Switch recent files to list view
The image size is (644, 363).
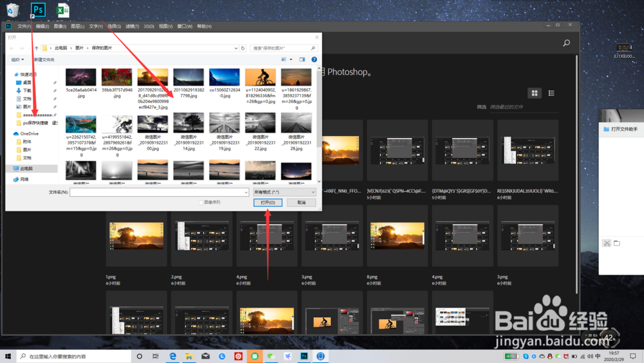click(x=551, y=93)
